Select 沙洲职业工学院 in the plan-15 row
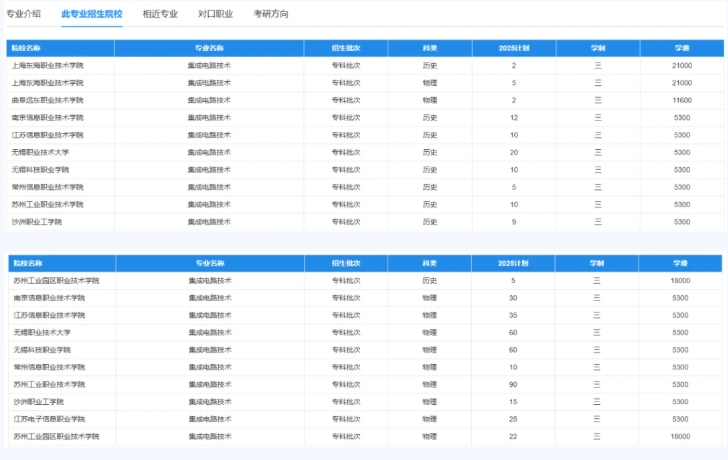 [39, 402]
